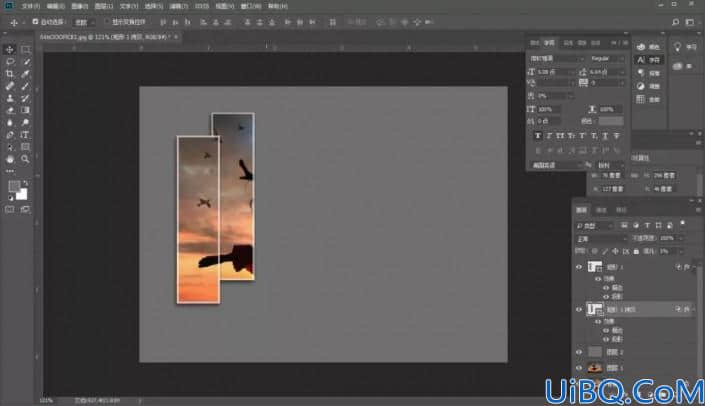Toggle effects visibility on selected copy layer

tap(598, 321)
